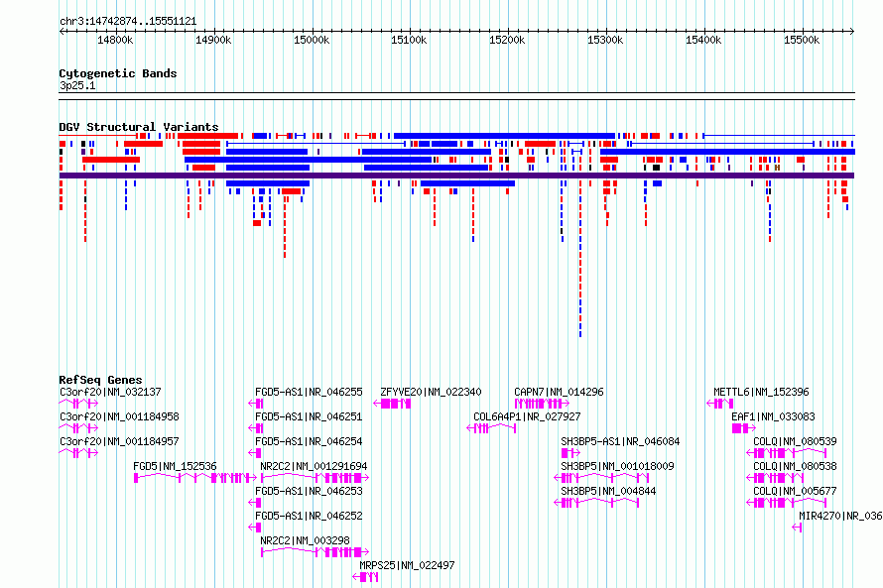The image size is (883, 588).
Task: Select the 15500k position on the ruler
Action: (x=802, y=40)
